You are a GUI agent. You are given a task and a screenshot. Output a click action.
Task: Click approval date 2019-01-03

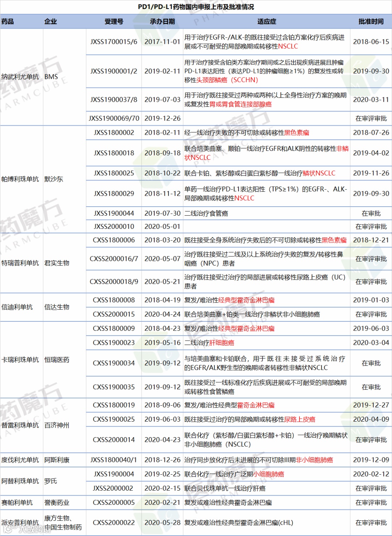pos(371,300)
